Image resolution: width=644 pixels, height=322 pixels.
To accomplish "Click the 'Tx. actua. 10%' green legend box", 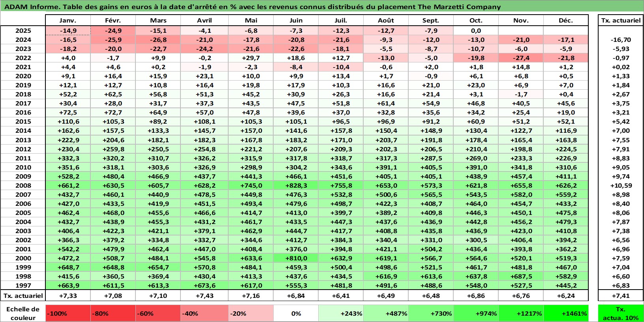I will (621, 313).
